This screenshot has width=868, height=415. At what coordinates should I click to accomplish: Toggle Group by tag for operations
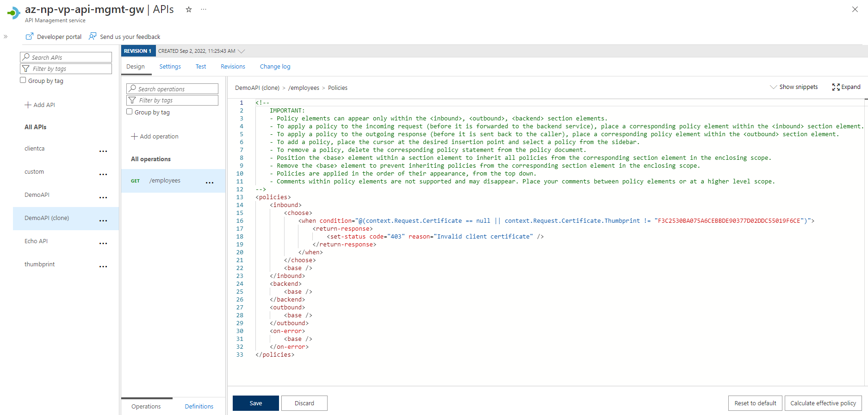[130, 112]
